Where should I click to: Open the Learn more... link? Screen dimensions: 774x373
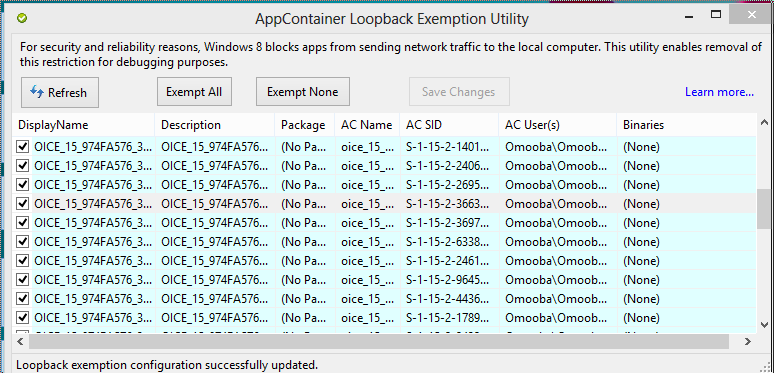(x=719, y=92)
